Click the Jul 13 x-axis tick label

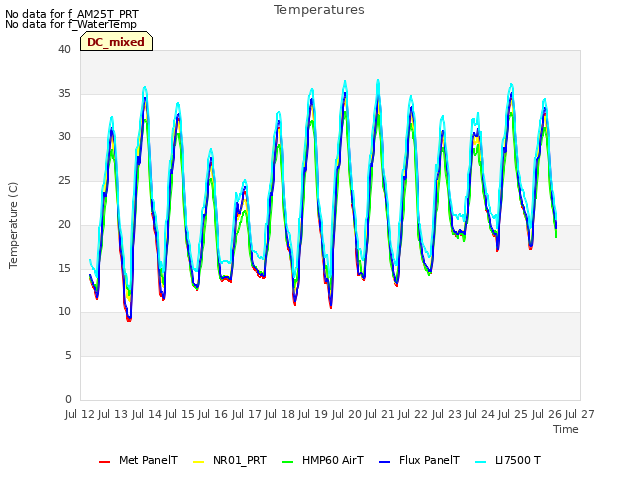click(114, 414)
